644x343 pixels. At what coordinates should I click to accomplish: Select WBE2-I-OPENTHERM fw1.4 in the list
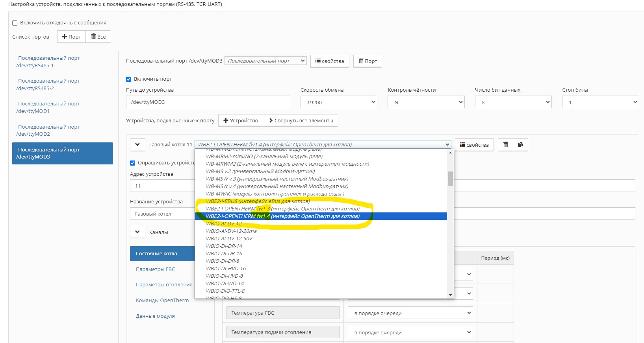321,216
